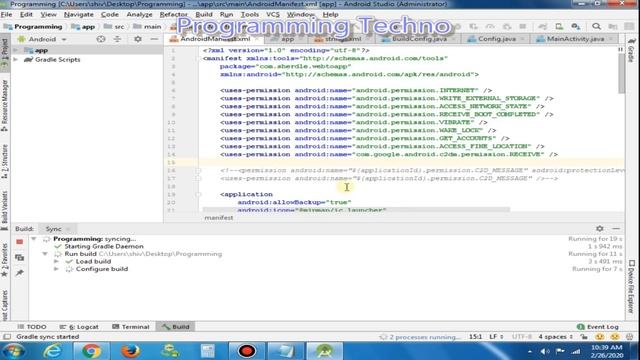Open the Layout Captures side panel

(4, 305)
